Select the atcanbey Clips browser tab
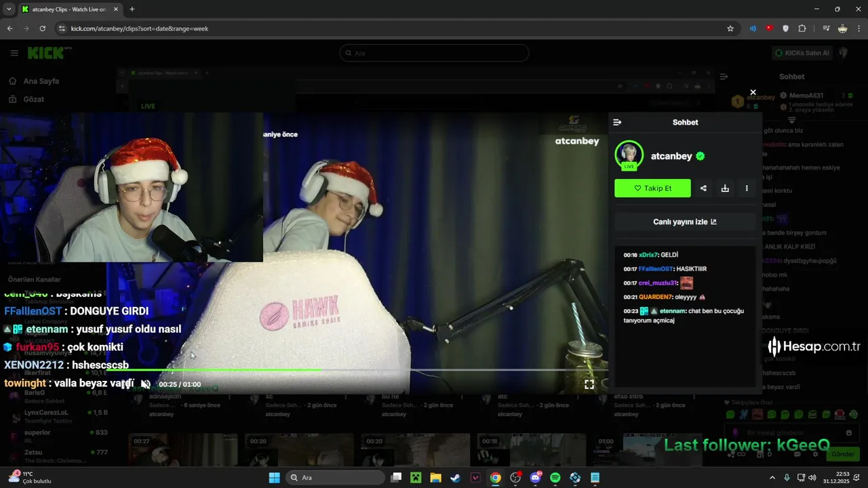The image size is (868, 488). click(70, 9)
